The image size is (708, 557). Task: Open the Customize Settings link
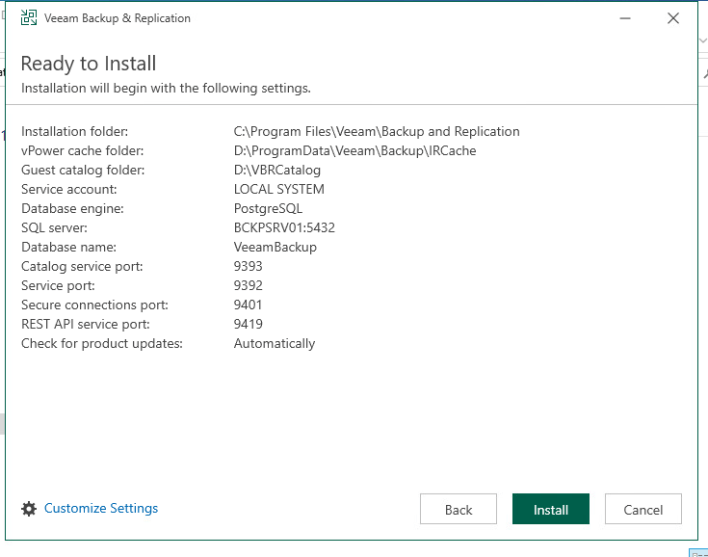click(101, 508)
